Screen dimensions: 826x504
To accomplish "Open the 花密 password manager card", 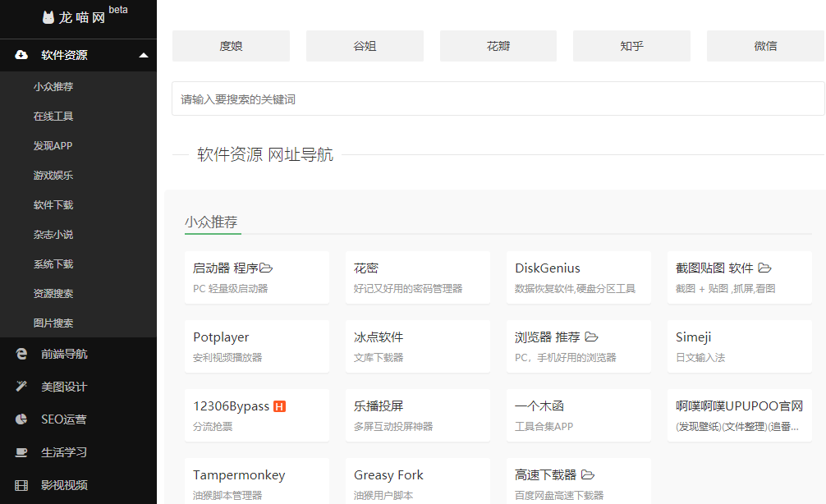I will [x=418, y=277].
